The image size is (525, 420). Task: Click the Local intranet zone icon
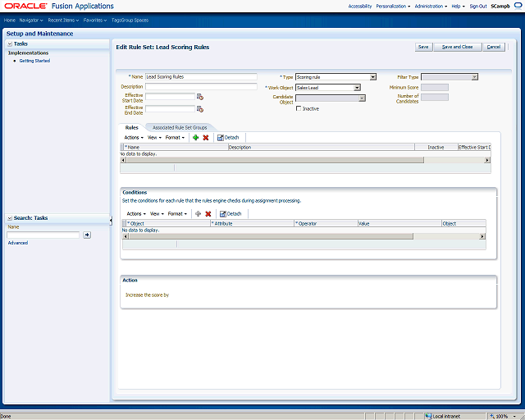coord(428,417)
